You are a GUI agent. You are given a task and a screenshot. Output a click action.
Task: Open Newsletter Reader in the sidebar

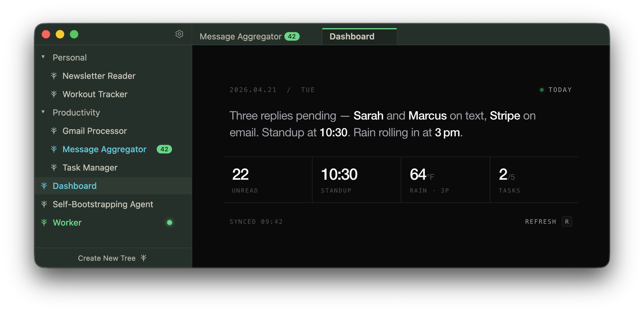[x=113, y=76]
